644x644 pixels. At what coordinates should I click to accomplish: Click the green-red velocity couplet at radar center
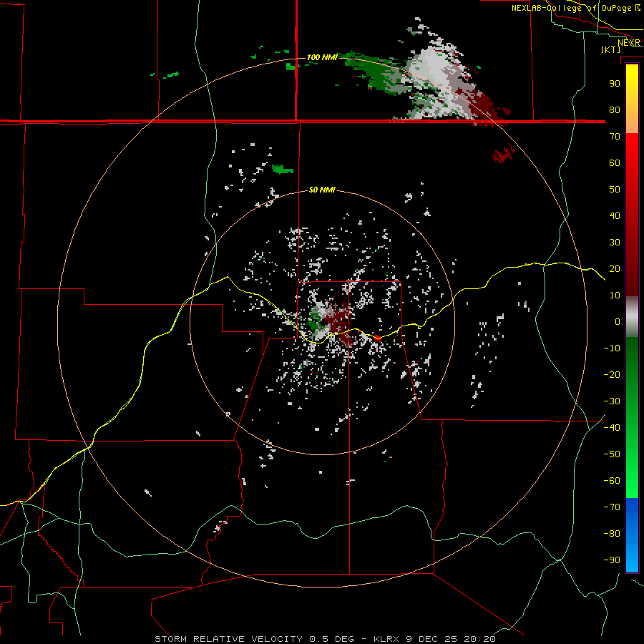click(x=331, y=321)
